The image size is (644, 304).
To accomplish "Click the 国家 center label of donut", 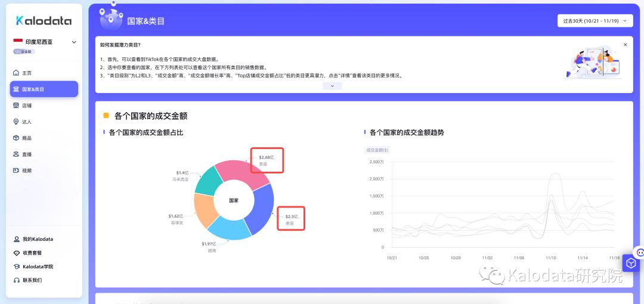I will point(234,200).
